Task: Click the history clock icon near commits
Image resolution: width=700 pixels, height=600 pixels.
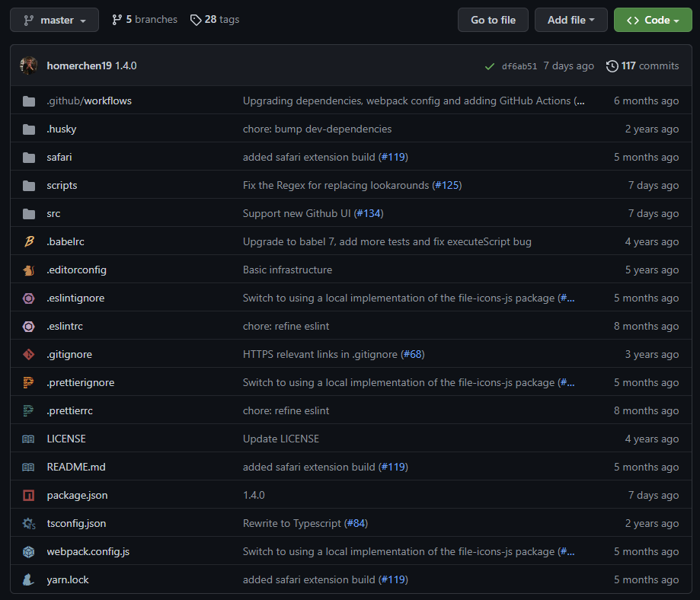Action: 612,66
